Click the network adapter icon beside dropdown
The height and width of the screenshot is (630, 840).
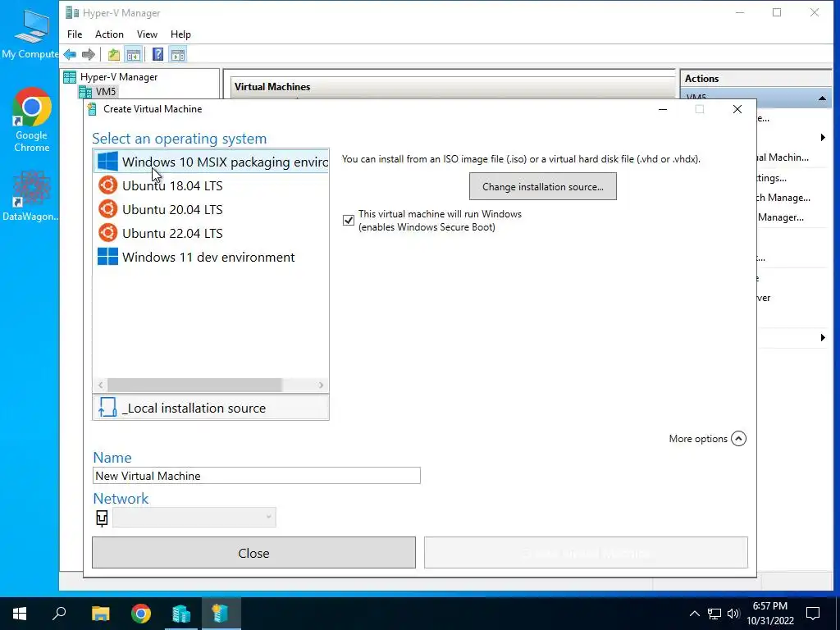coord(102,518)
